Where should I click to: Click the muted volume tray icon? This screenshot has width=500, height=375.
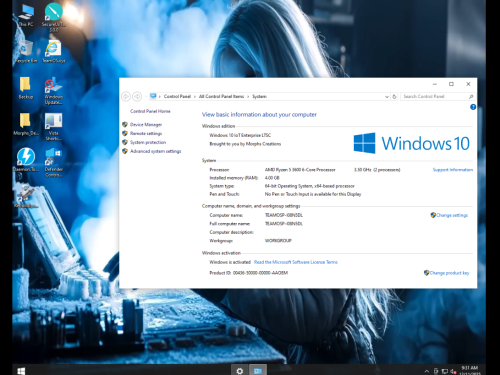[453, 371]
